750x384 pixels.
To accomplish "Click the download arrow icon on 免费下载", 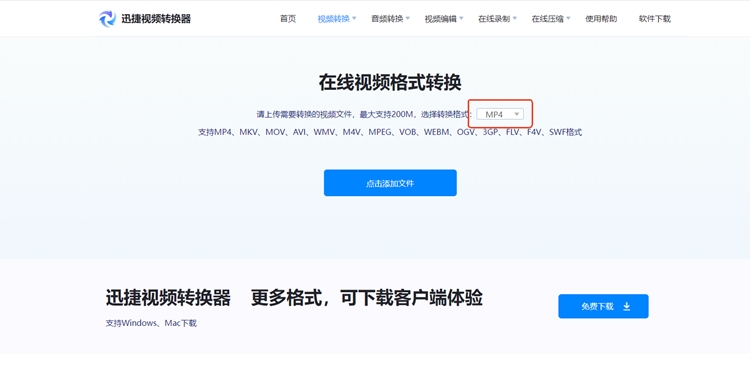I will pos(627,307).
